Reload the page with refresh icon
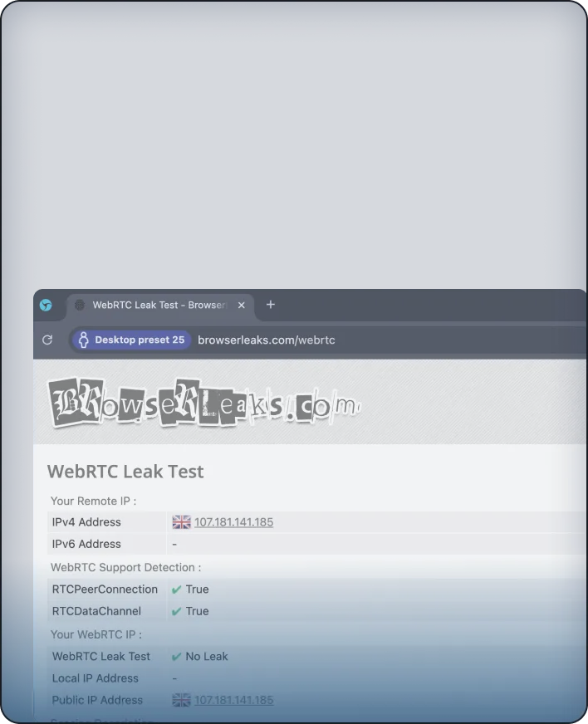 (x=47, y=340)
